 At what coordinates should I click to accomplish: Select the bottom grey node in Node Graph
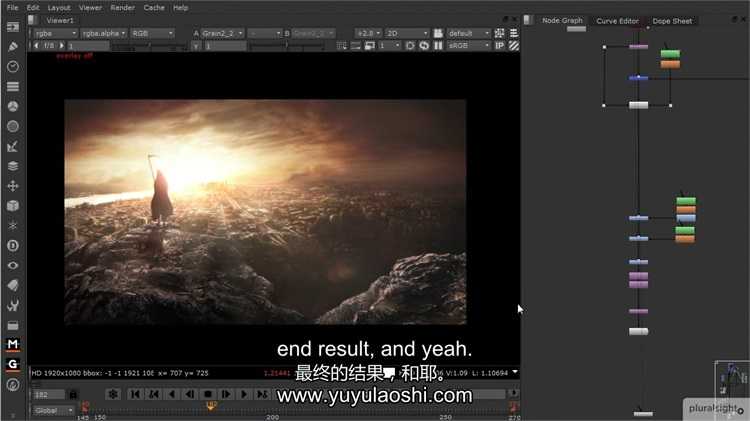click(642, 413)
